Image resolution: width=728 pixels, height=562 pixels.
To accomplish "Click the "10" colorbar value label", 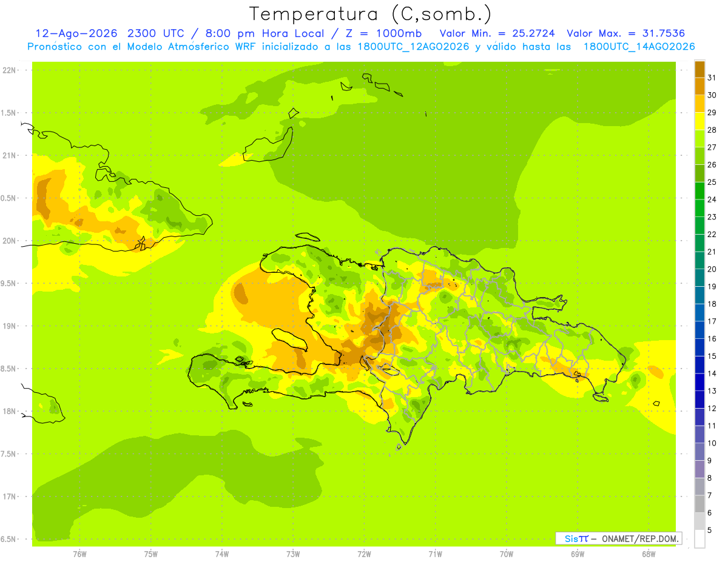I will click(712, 443).
